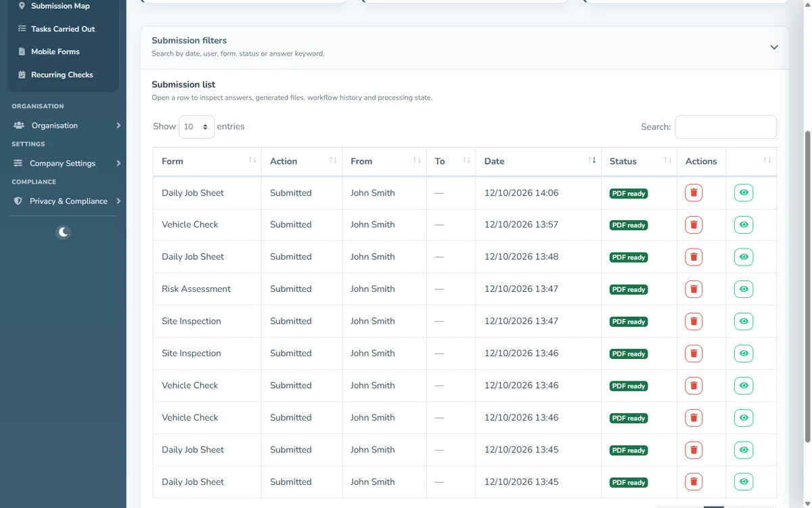The width and height of the screenshot is (812, 508).
Task: Click John Smith in the Risk Assessment row
Action: click(x=373, y=289)
